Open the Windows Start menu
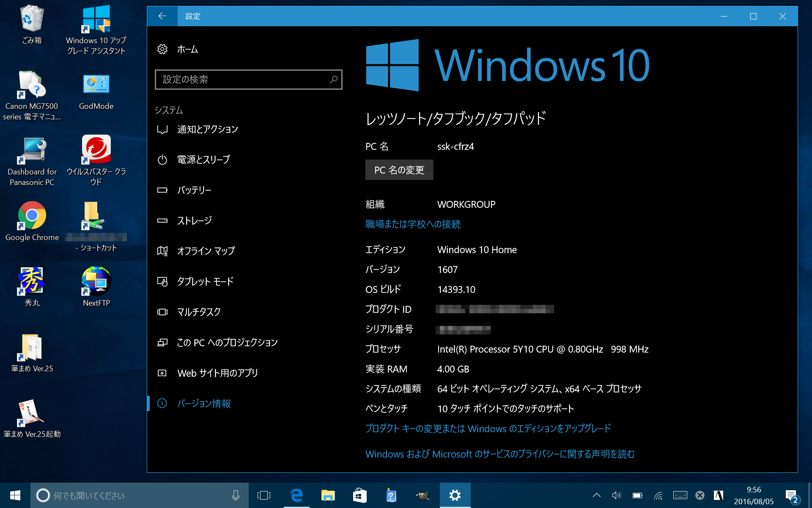The width and height of the screenshot is (812, 508). [x=15, y=495]
